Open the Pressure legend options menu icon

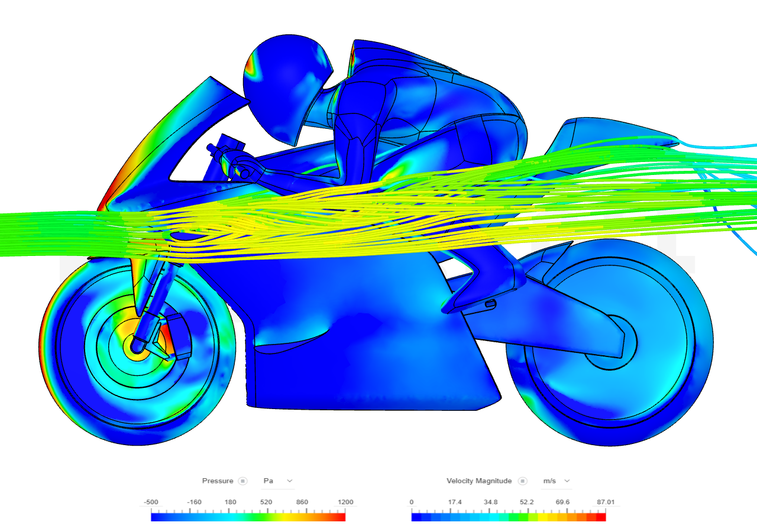point(242,481)
